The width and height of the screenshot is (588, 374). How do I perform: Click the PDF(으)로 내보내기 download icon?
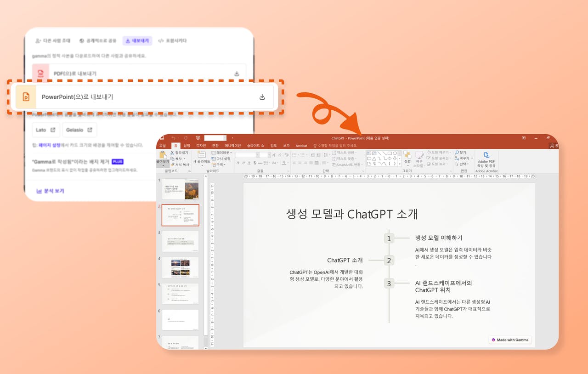[x=237, y=74]
